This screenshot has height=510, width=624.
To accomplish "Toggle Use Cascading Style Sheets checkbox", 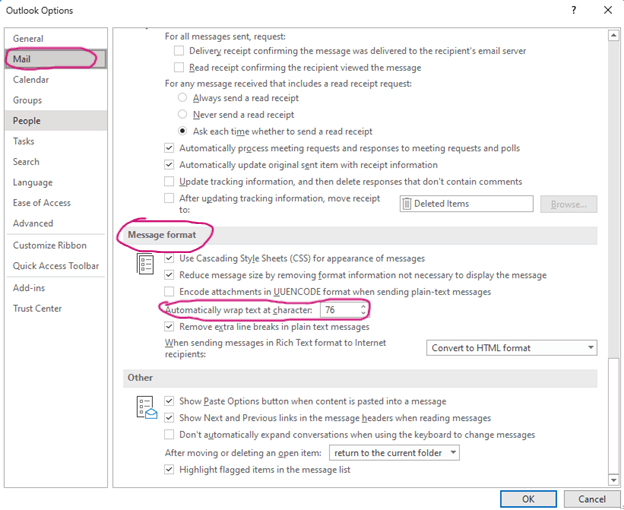I will 169,258.
